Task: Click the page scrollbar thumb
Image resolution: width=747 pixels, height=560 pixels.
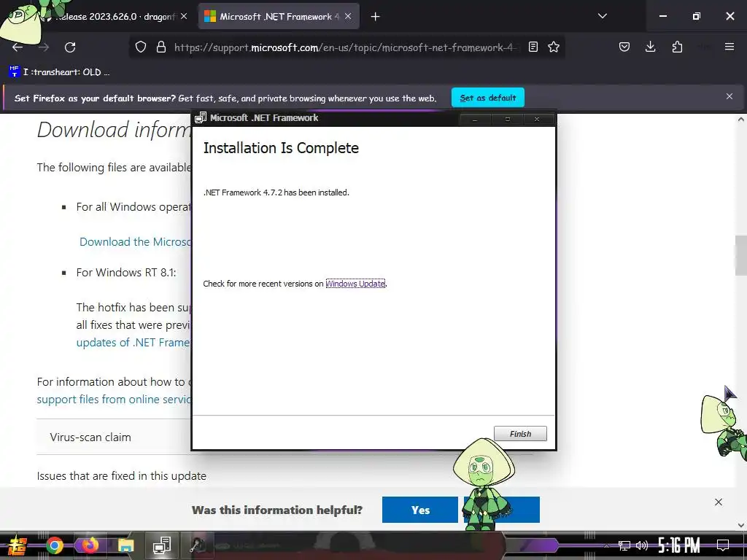Action: click(741, 255)
